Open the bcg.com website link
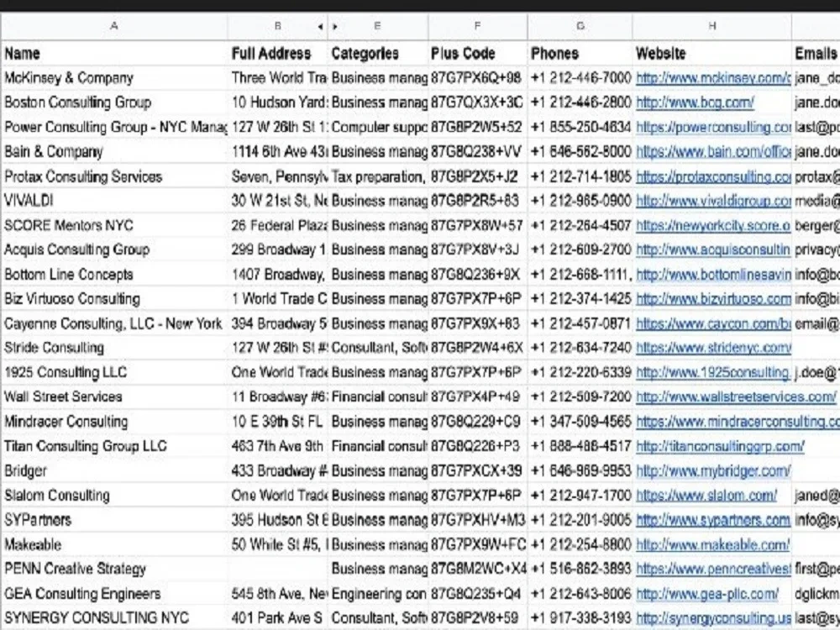 (695, 102)
